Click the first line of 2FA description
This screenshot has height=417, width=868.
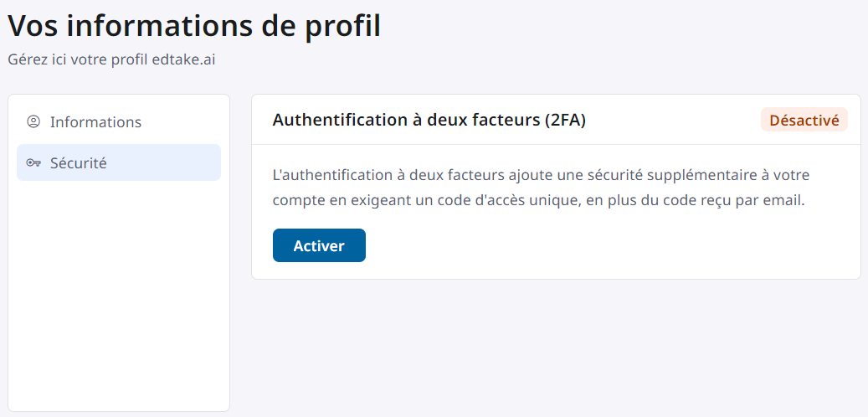(x=541, y=175)
